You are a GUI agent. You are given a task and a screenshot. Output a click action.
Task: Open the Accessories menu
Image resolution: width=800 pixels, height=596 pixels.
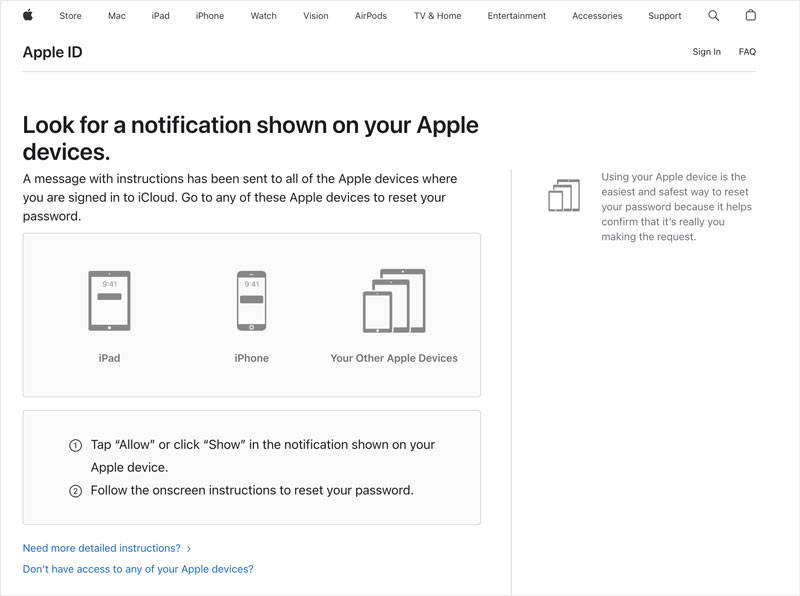click(x=597, y=16)
